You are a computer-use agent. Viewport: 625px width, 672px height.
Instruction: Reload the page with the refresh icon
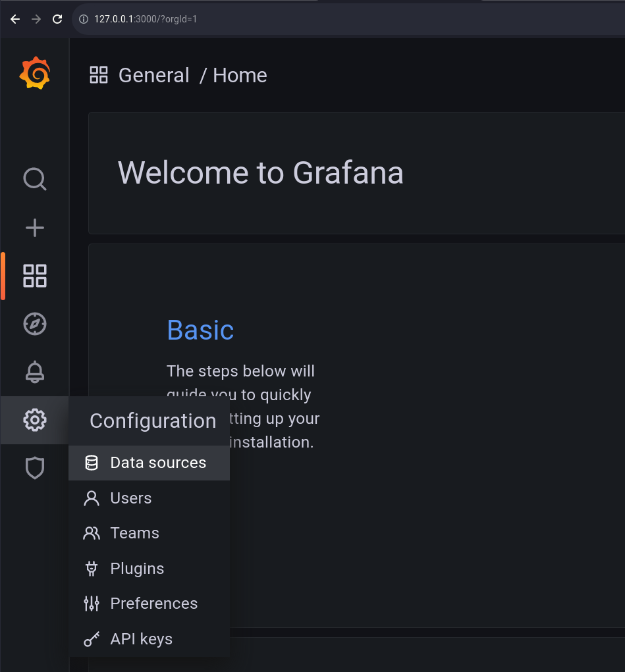57,19
